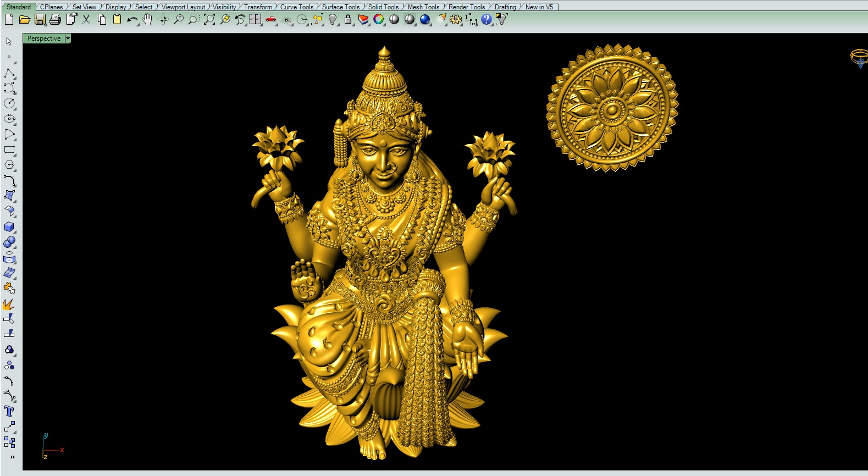868x476 pixels.
Task: Open the Visibility tab
Action: point(224,7)
